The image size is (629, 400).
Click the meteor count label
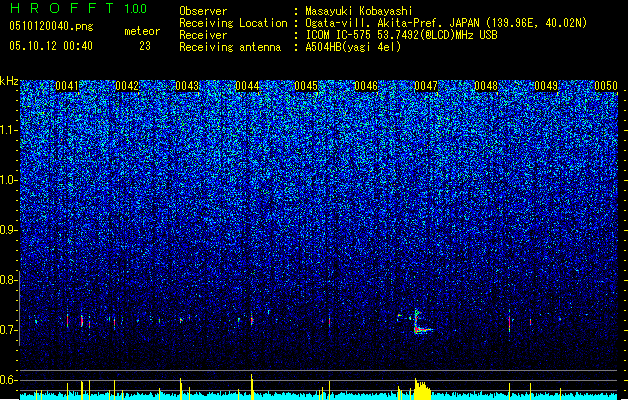[142, 31]
